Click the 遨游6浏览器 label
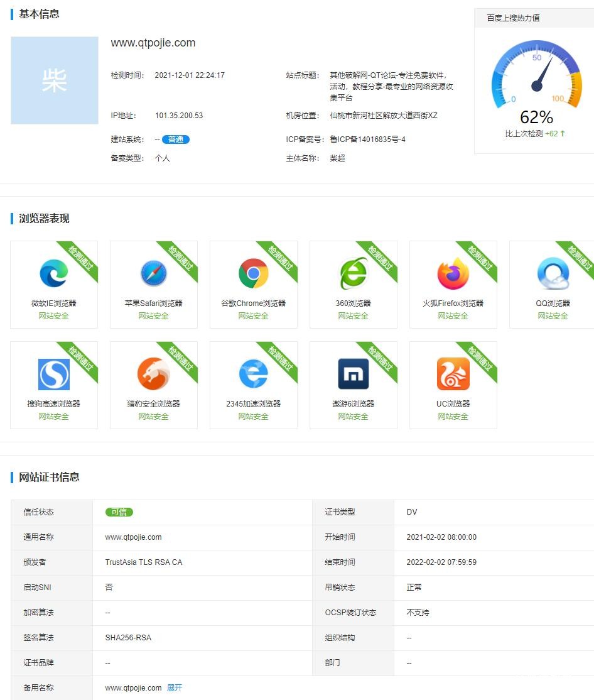This screenshot has width=594, height=700. 353,403
